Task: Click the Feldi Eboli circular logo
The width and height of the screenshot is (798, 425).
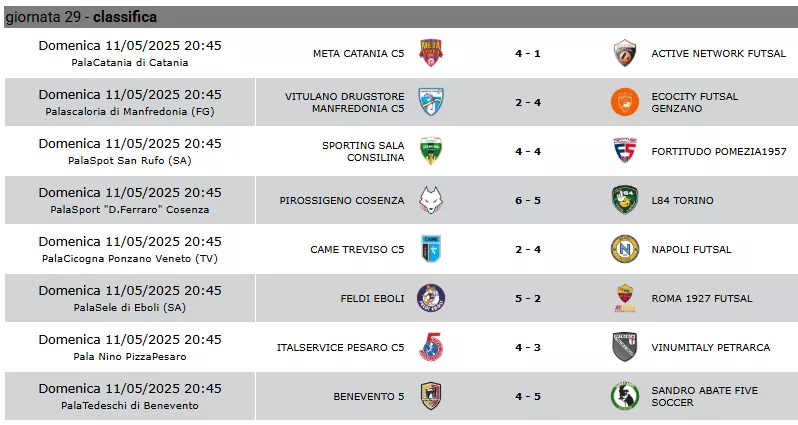Action: coord(431,298)
